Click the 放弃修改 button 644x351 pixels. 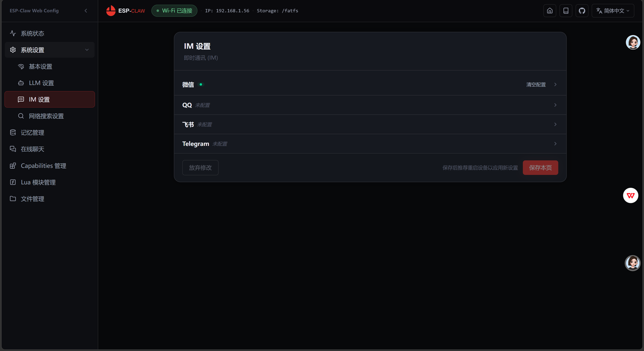point(200,168)
